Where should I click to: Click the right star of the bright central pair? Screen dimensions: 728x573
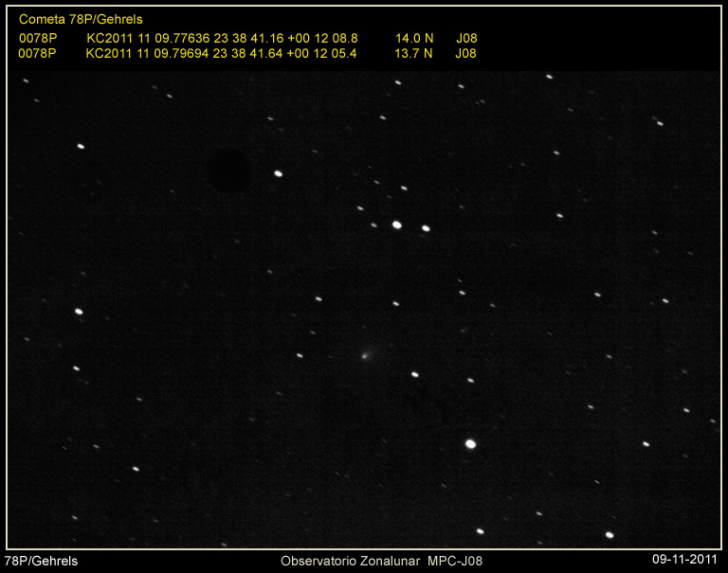point(426,228)
